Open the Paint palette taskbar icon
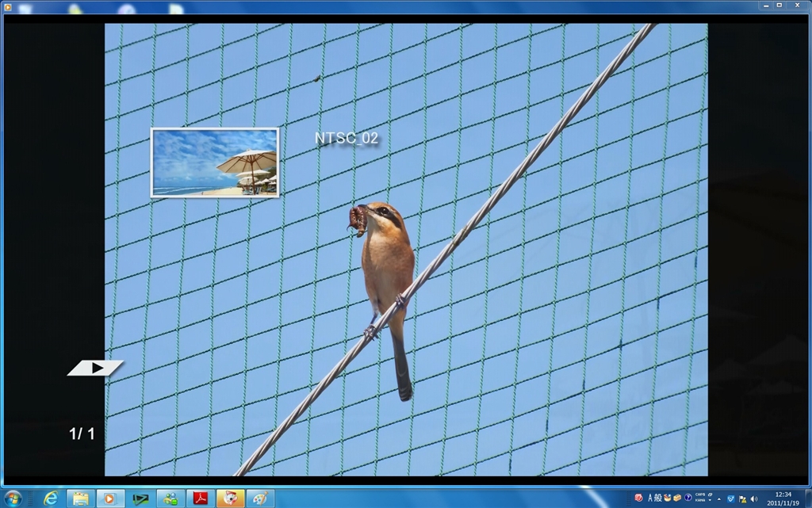The height and width of the screenshot is (508, 812). click(x=260, y=498)
